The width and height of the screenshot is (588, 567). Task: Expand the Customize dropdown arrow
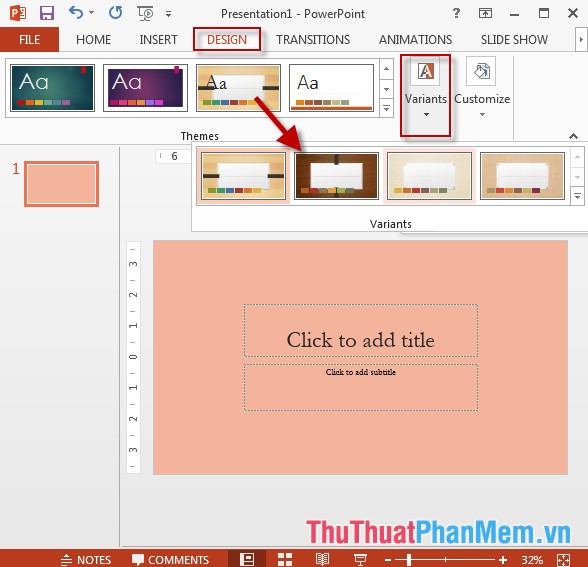coord(482,114)
